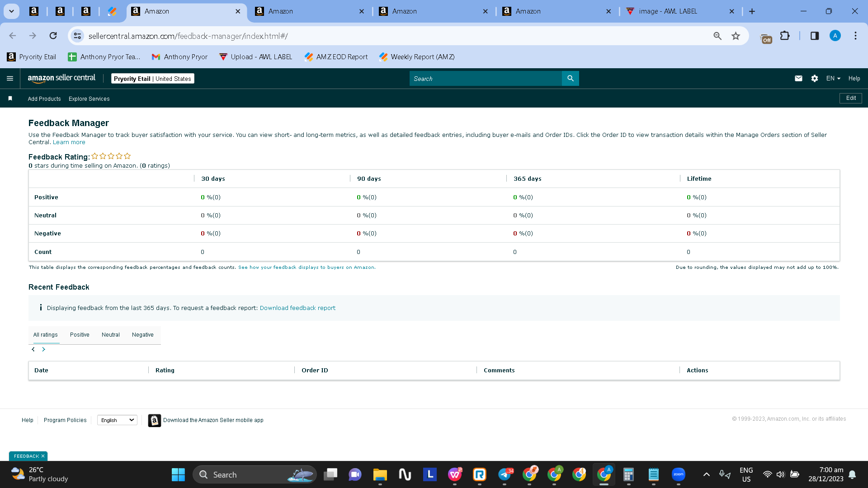
Task: Reload the page in Chrome
Action: click(53, 36)
